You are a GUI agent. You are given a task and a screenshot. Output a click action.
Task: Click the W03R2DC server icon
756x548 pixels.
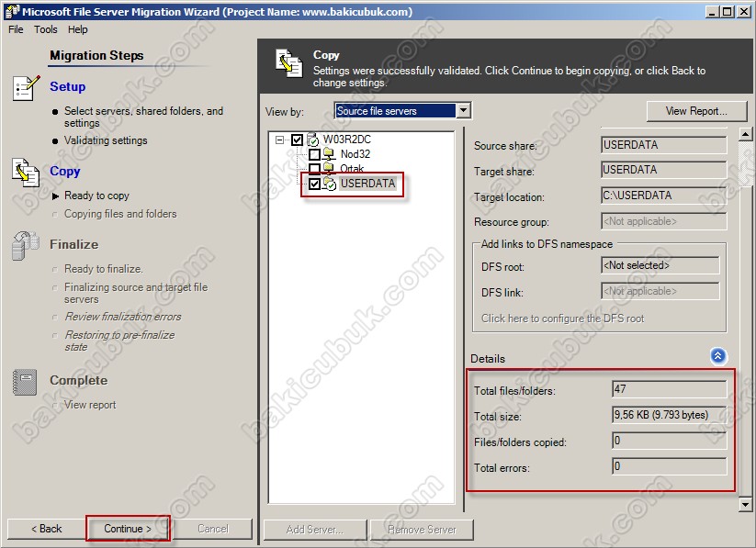[x=313, y=140]
